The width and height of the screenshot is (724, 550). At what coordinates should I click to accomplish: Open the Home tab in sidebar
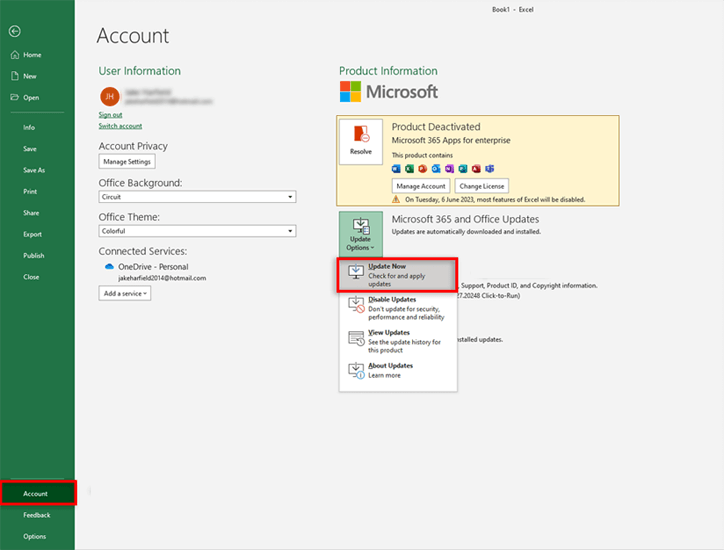click(x=32, y=55)
